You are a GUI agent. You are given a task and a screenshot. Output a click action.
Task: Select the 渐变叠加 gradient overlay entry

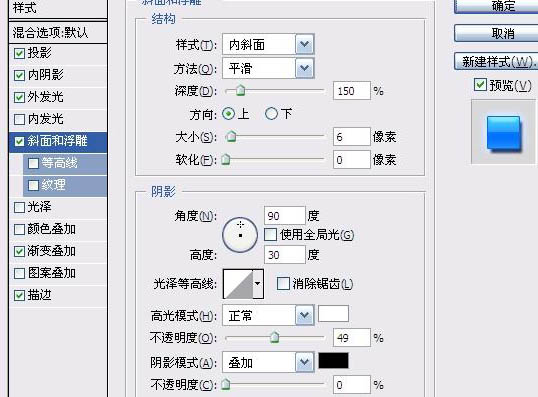click(51, 251)
